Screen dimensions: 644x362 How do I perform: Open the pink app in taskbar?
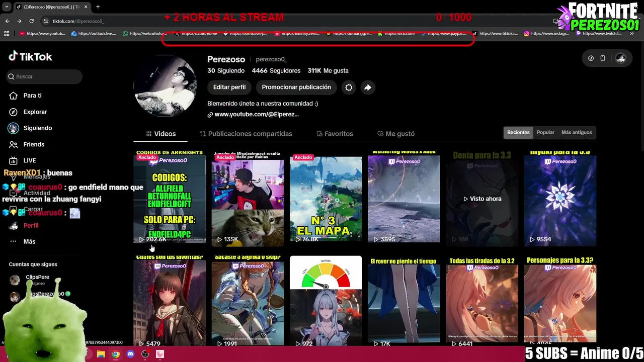pyautogui.click(x=160, y=354)
